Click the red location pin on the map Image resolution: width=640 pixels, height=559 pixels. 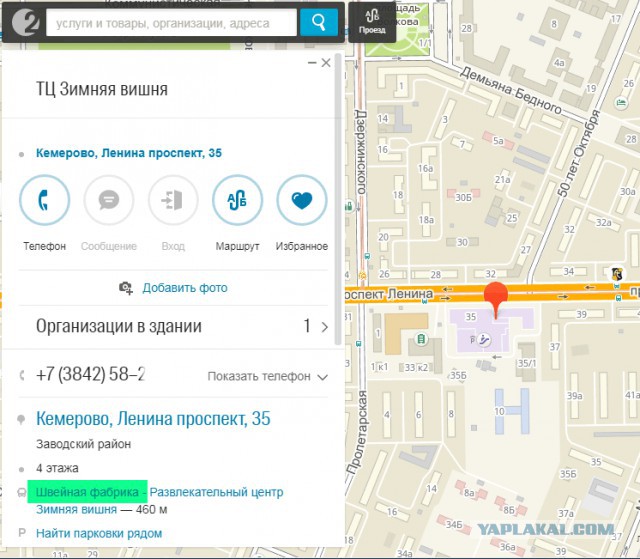(x=496, y=299)
